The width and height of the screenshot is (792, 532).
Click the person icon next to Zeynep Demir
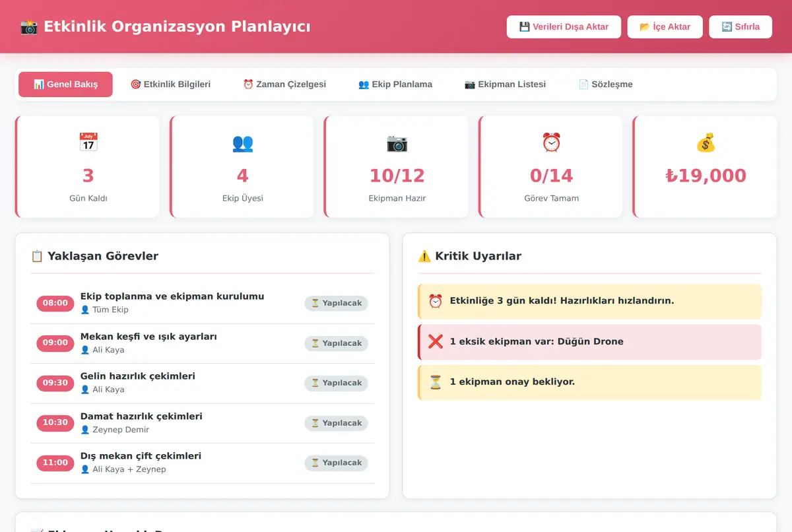(x=84, y=430)
